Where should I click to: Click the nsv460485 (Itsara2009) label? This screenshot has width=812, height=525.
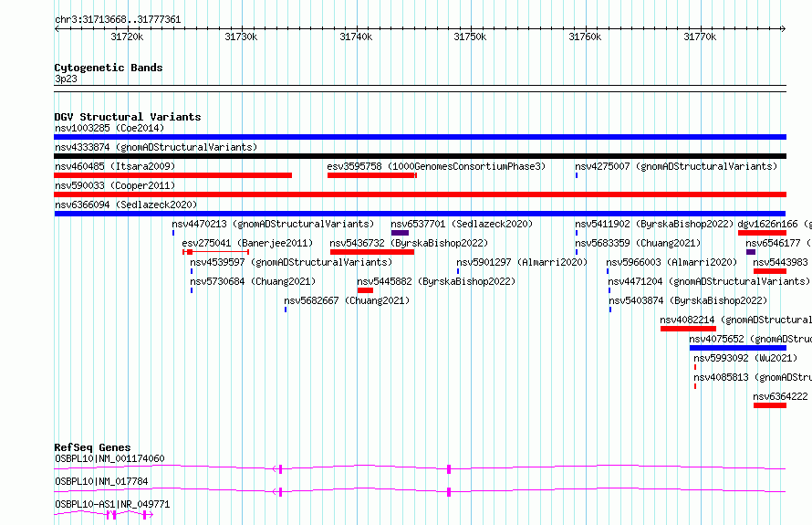click(115, 166)
